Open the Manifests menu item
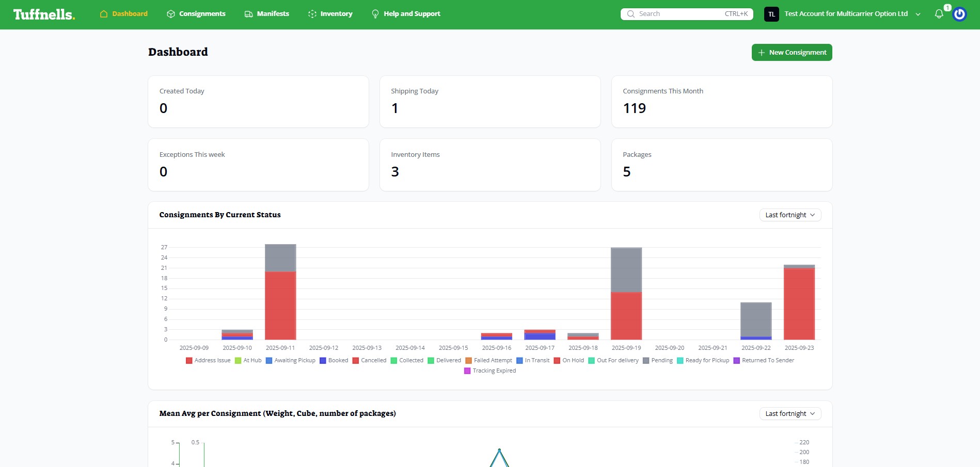The width and height of the screenshot is (980, 467). click(x=273, y=14)
